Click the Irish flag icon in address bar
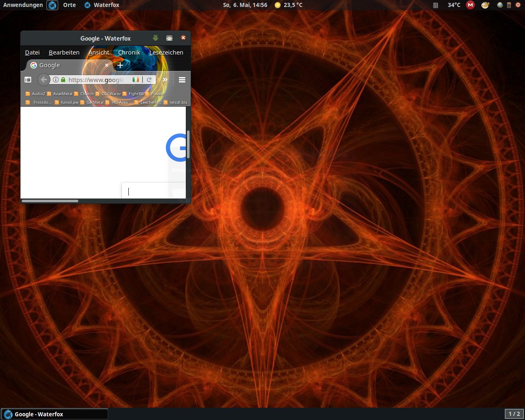525x420 pixels. [x=136, y=80]
